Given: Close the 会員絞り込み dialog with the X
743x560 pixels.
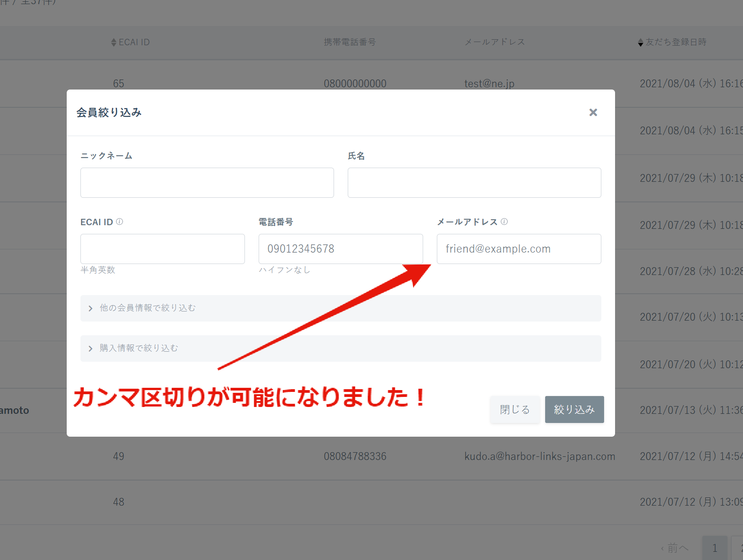Looking at the screenshot, I should pyautogui.click(x=593, y=112).
